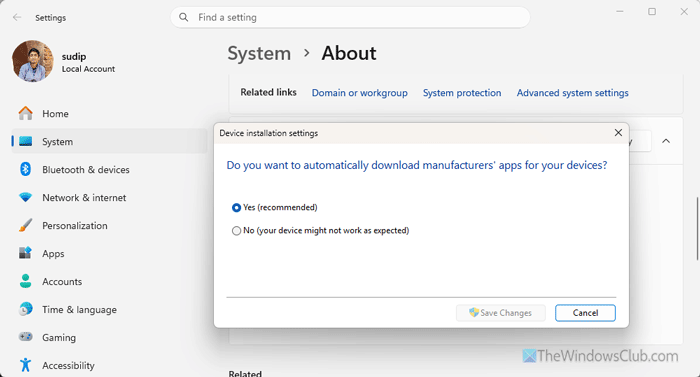The image size is (700, 377).
Task: Open the Home settings page
Action: pos(109,114)
